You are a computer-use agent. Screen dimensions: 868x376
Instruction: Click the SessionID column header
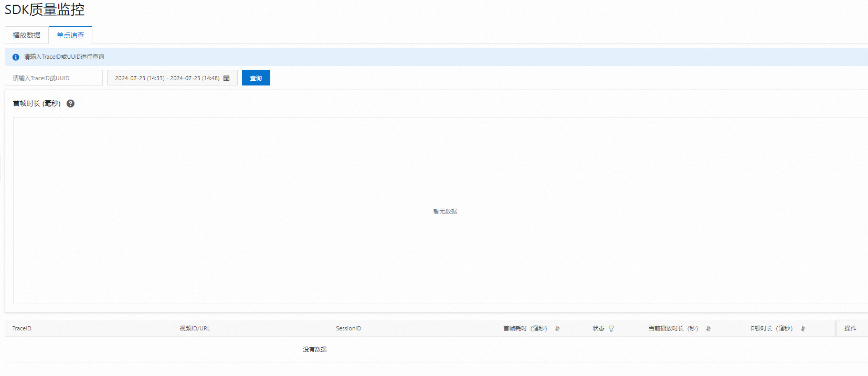[x=348, y=329]
